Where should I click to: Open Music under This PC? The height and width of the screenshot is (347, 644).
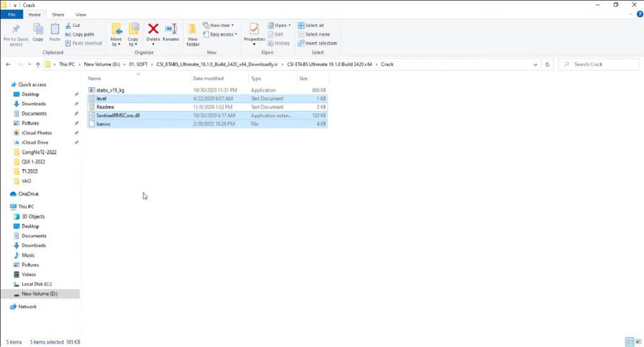click(28, 255)
